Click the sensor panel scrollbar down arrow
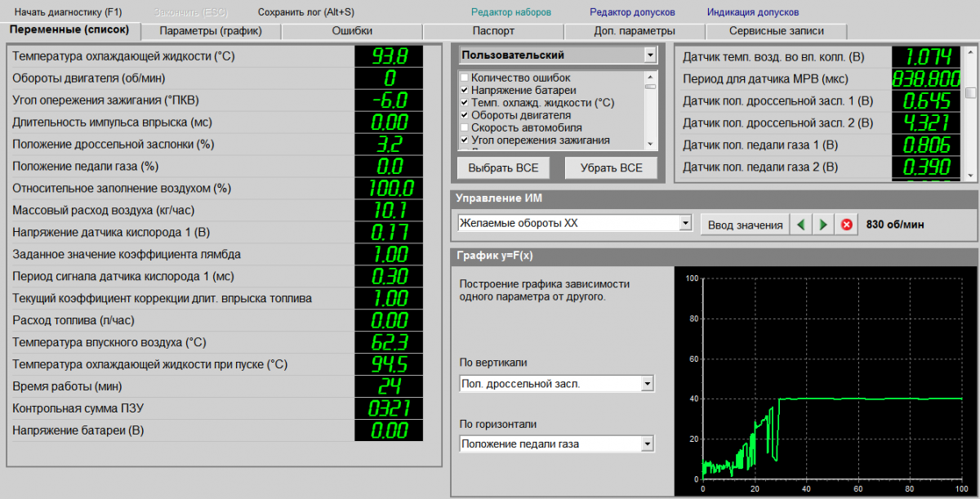Image resolution: width=980 pixels, height=499 pixels. [970, 174]
